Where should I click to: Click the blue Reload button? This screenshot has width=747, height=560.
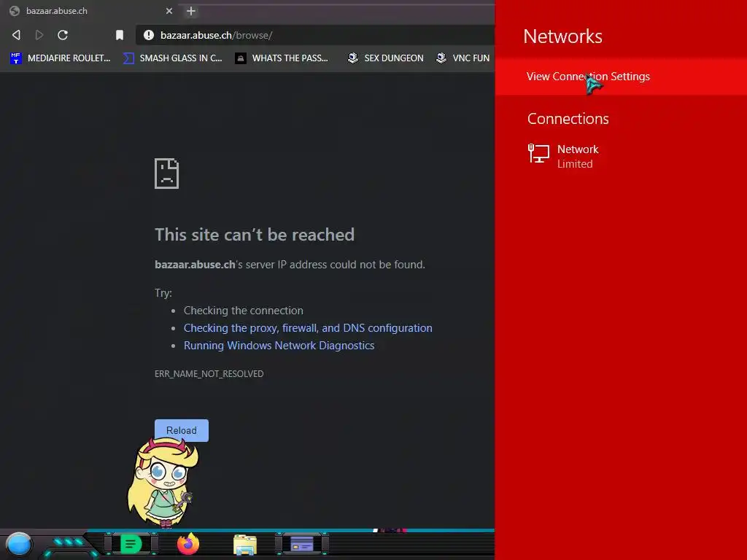182,430
